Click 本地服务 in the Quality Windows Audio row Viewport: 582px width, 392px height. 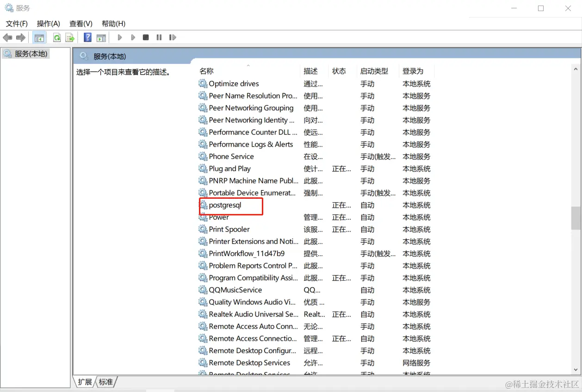click(x=416, y=302)
